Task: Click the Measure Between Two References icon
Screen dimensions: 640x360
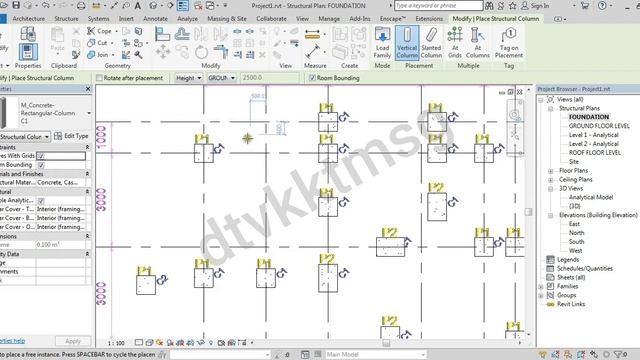Action: 312,52
